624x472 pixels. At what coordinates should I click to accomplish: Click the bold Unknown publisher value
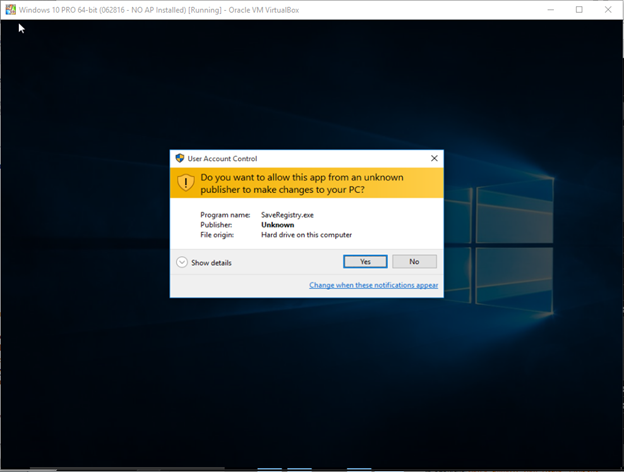coord(277,225)
